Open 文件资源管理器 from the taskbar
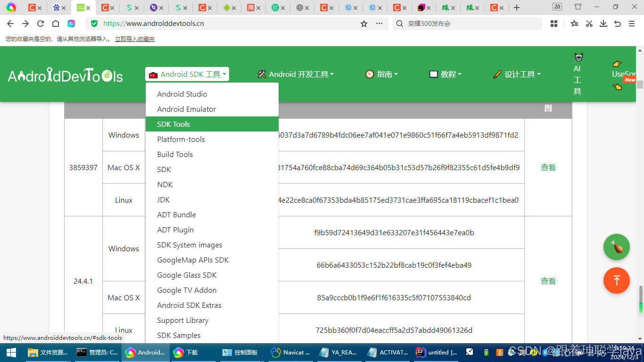Image resolution: width=644 pixels, height=362 pixels. 49,353
